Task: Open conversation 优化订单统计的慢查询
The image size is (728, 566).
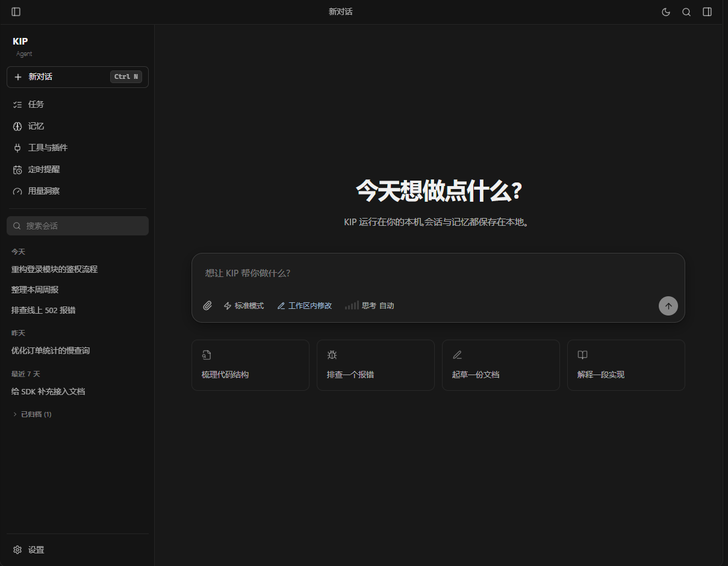Action: coord(78,350)
